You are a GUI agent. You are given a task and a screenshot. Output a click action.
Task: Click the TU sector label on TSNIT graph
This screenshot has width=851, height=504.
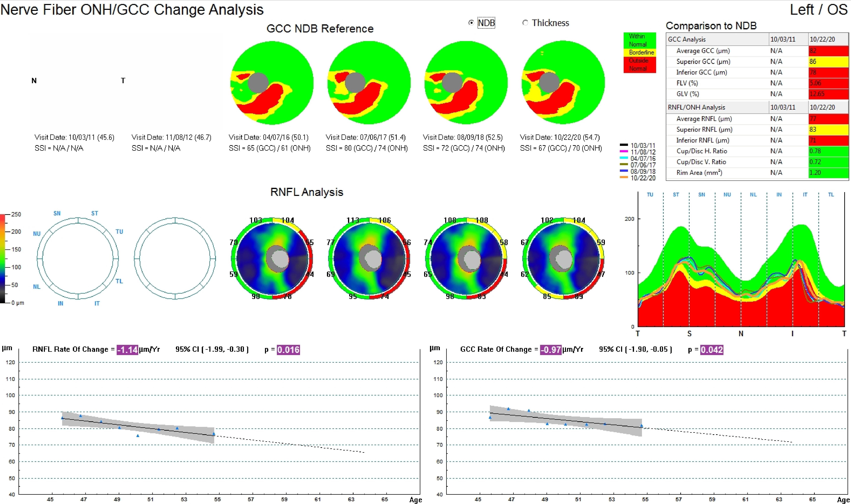point(650,195)
